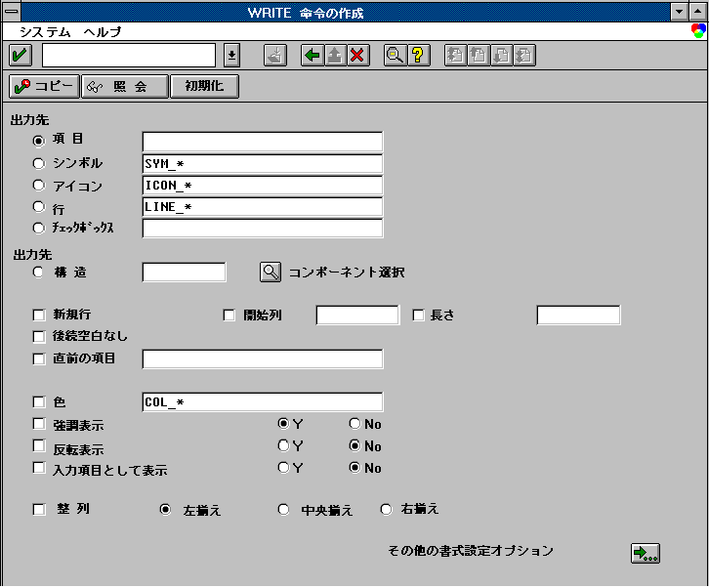709x588 pixels.
Task: Enable the 直前の項目 checkbox
Action: pyautogui.click(x=39, y=358)
